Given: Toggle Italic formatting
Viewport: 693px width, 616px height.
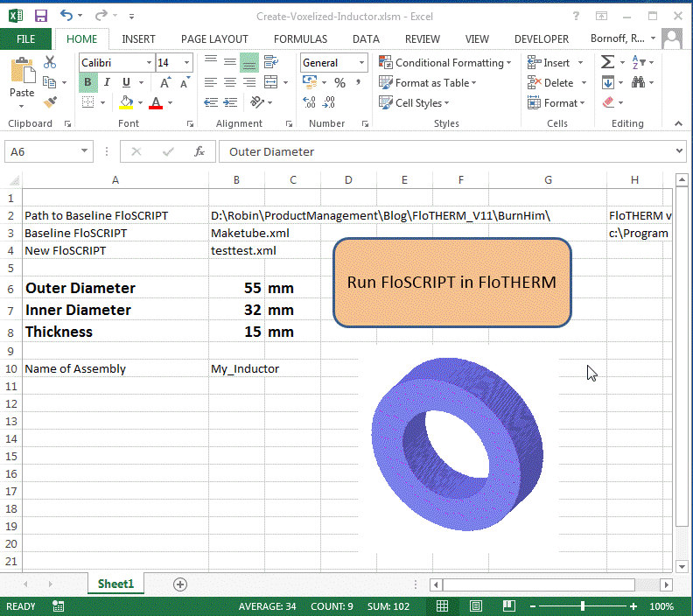Looking at the screenshot, I should (x=107, y=82).
